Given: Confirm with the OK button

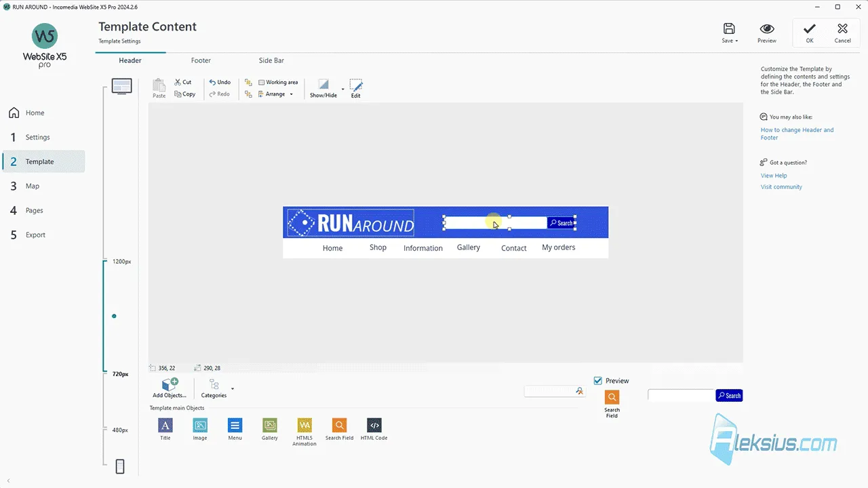Looking at the screenshot, I should (810, 33).
